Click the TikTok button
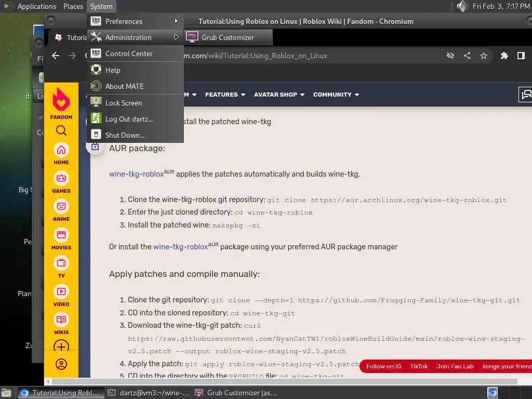Image resolution: width=532 pixels, height=399 pixels. (x=419, y=366)
